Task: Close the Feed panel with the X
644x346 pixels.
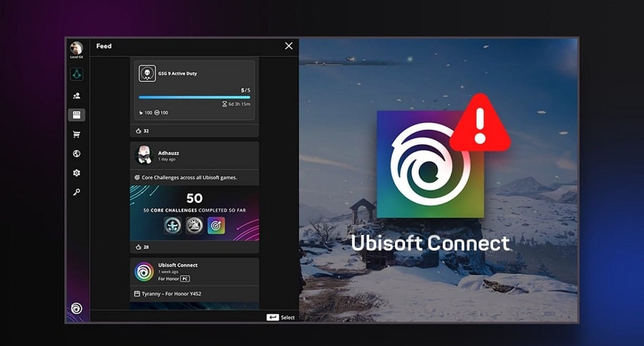Action: click(x=289, y=46)
